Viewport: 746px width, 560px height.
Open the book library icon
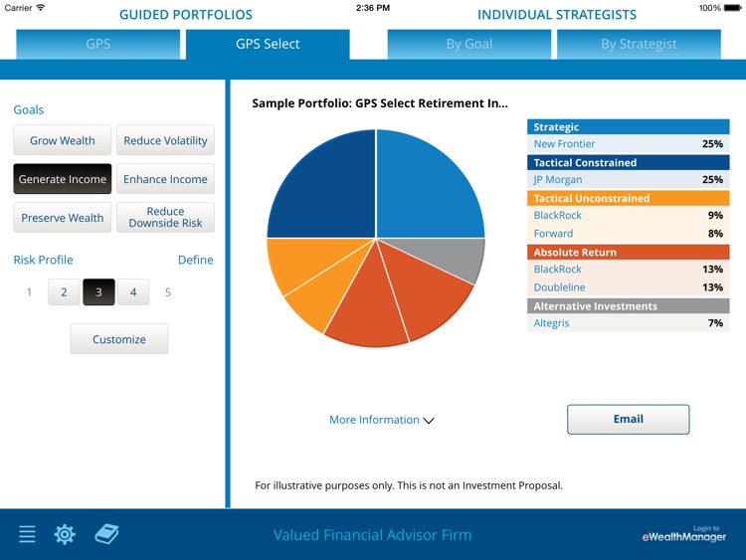tap(106, 534)
